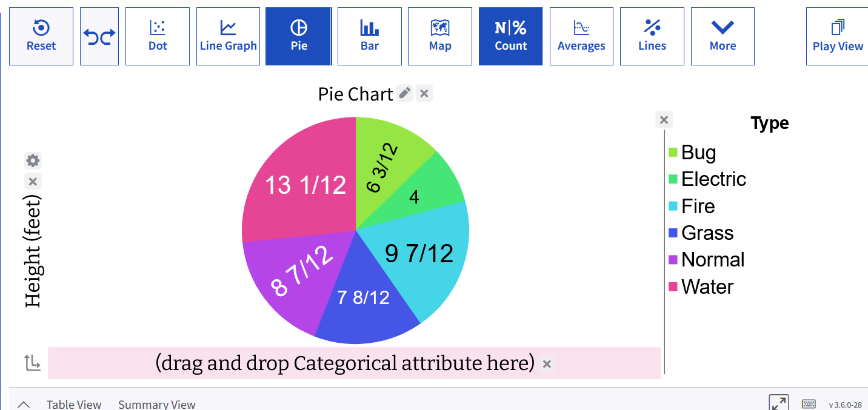Toggle the Averages option
The height and width of the screenshot is (410, 868).
(x=581, y=36)
